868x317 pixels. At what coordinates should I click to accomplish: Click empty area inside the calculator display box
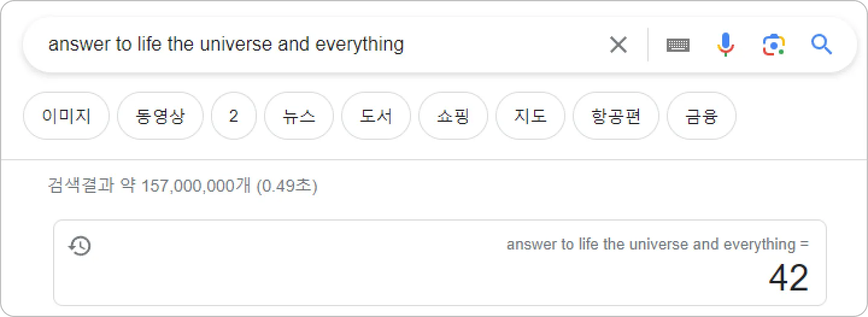click(x=362, y=271)
